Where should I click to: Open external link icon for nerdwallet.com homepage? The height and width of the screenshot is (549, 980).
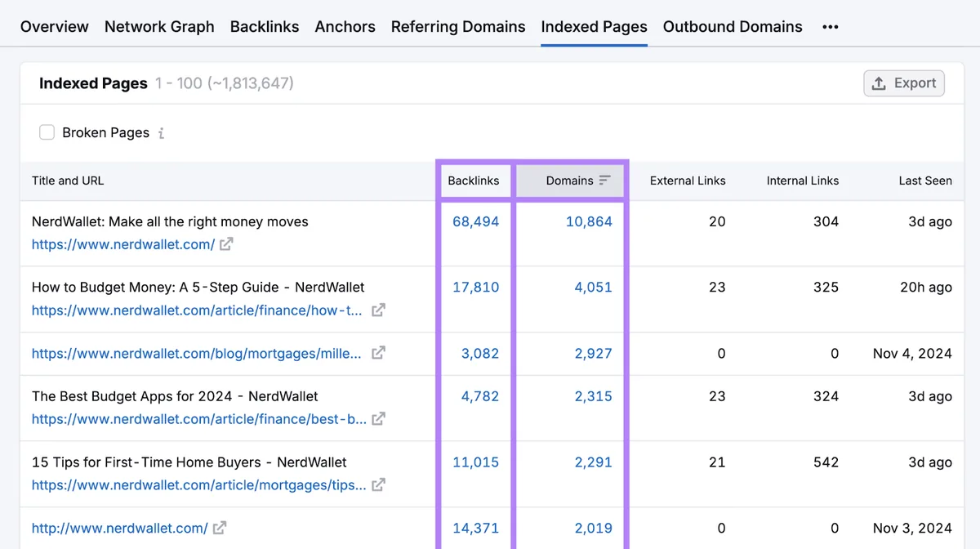(x=226, y=244)
